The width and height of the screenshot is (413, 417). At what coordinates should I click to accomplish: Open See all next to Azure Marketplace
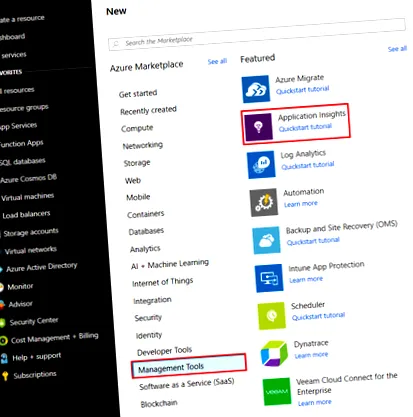[x=217, y=62]
